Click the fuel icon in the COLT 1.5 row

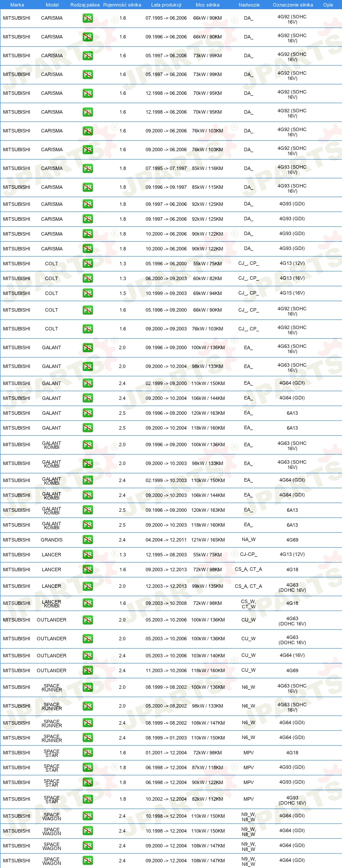87,293
